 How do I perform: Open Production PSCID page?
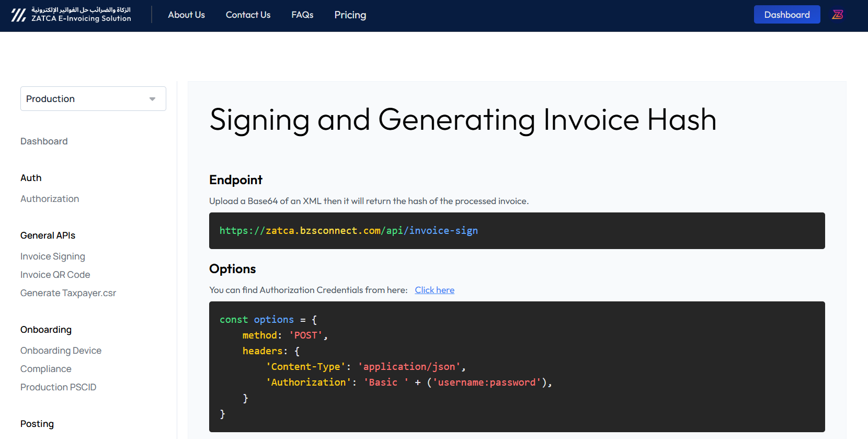(58, 387)
